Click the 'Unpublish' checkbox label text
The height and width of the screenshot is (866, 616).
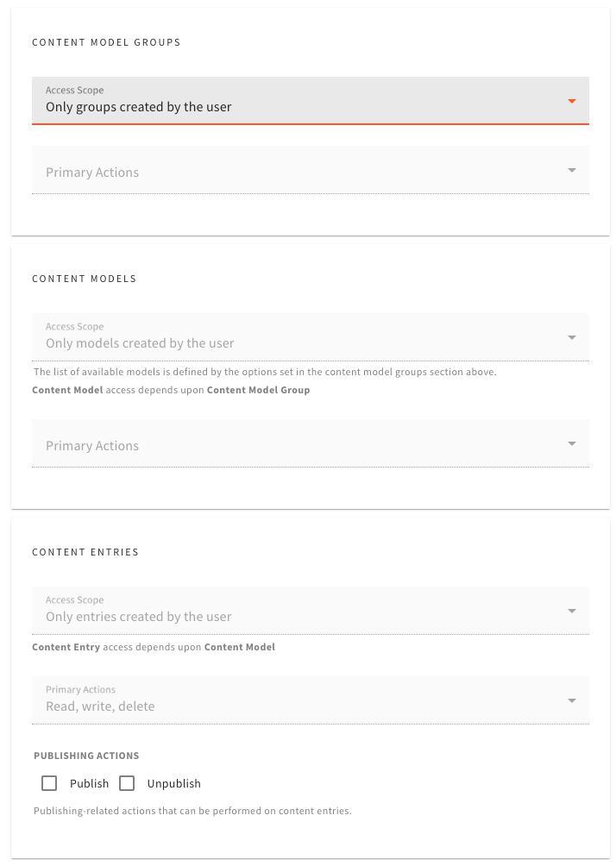click(x=174, y=784)
